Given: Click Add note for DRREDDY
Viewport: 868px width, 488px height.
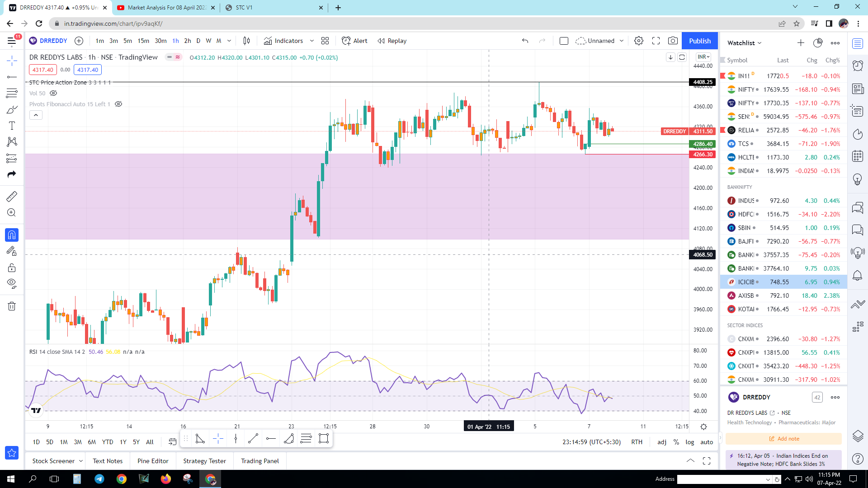Looking at the screenshot, I should point(783,439).
